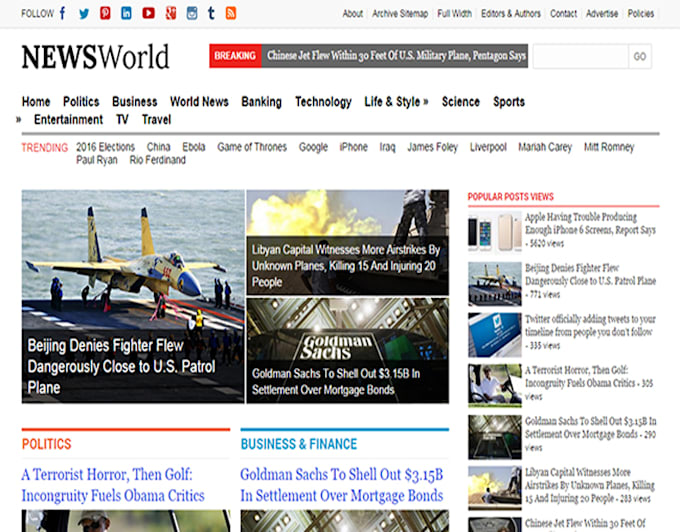Open the Contact link
Screen dimensions: 680x532
pos(563,14)
